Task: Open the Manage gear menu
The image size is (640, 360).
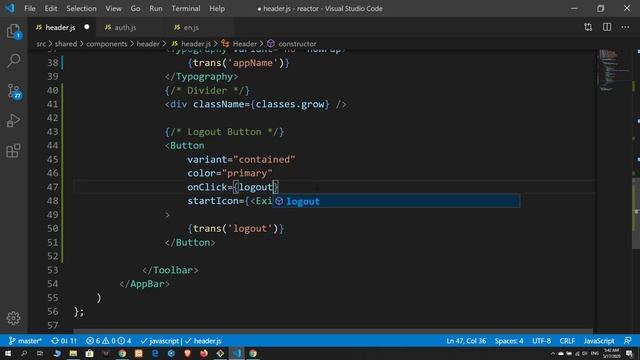Action: 13,318
